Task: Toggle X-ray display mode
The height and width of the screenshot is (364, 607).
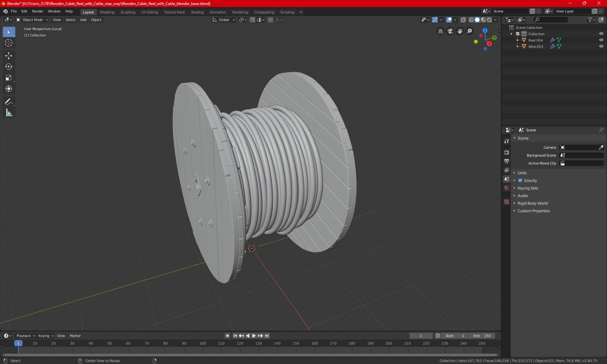Action: click(463, 20)
